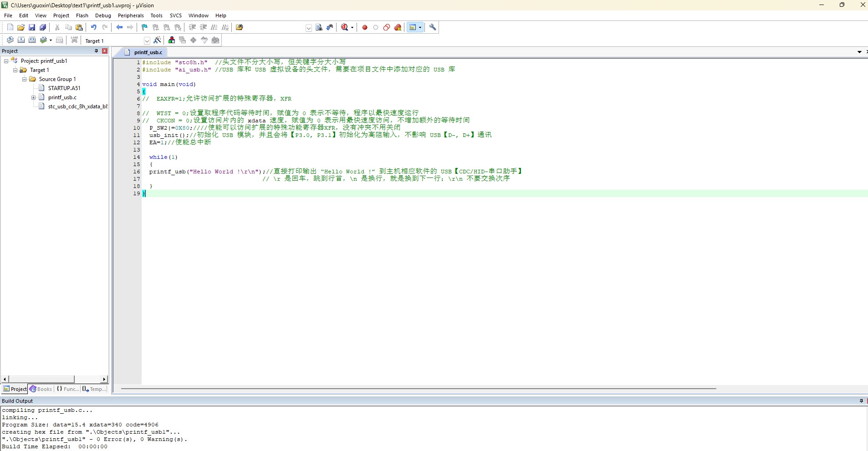This screenshot has width=868, height=451.
Task: Open the Flash menu
Action: tap(82, 15)
